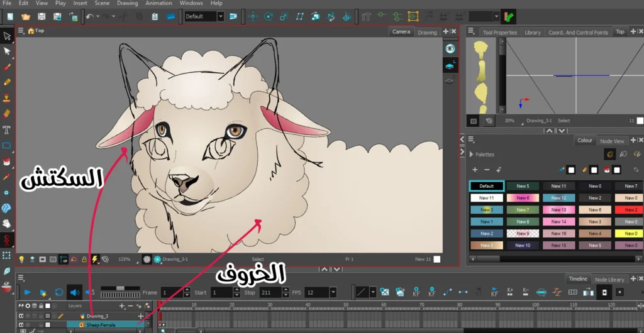
Task: Click the Add Keyframe KF plus icon
Action: [416, 292]
